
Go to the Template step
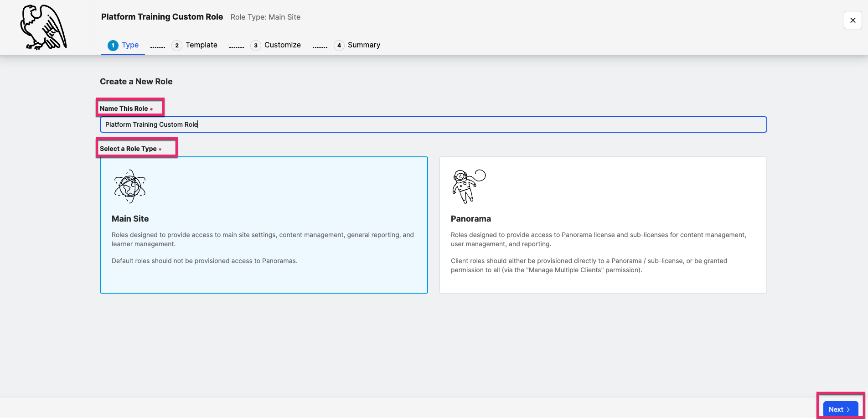[x=195, y=45]
